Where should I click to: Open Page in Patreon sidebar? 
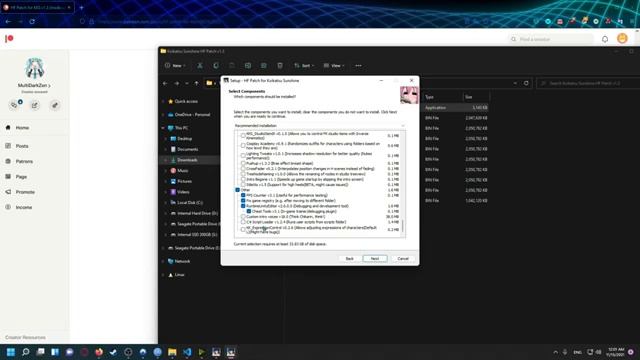click(21, 177)
